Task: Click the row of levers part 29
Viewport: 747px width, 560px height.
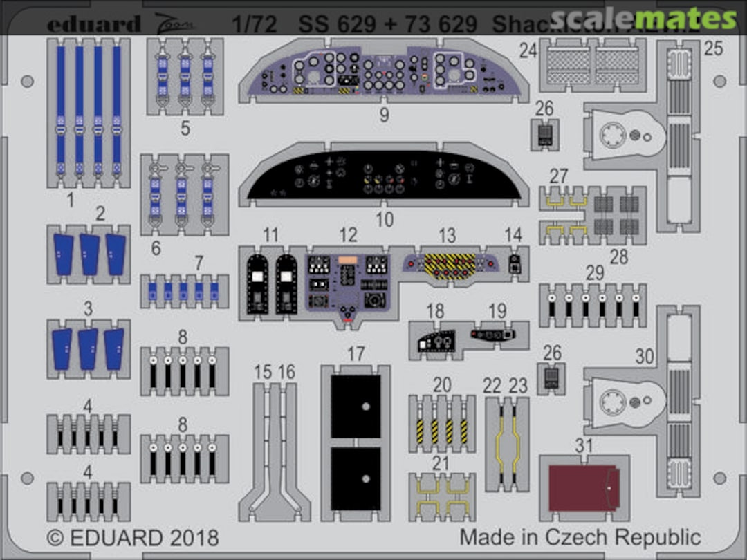Action: [x=593, y=305]
